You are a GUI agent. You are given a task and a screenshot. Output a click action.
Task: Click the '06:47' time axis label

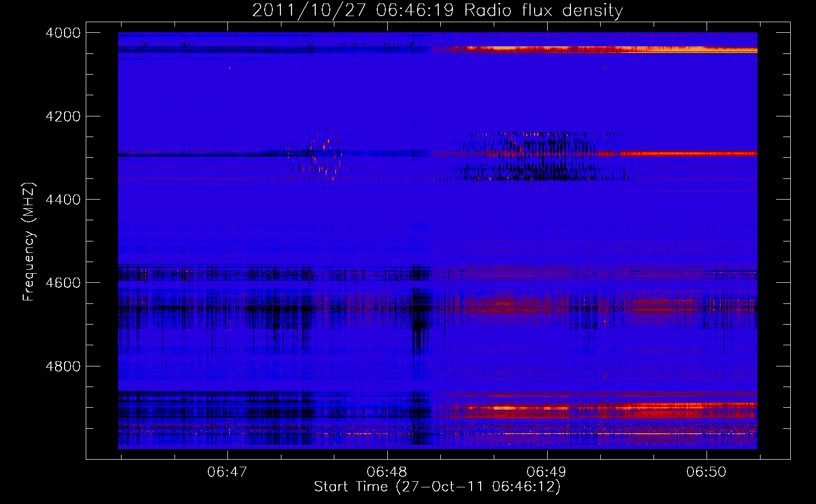click(x=227, y=472)
